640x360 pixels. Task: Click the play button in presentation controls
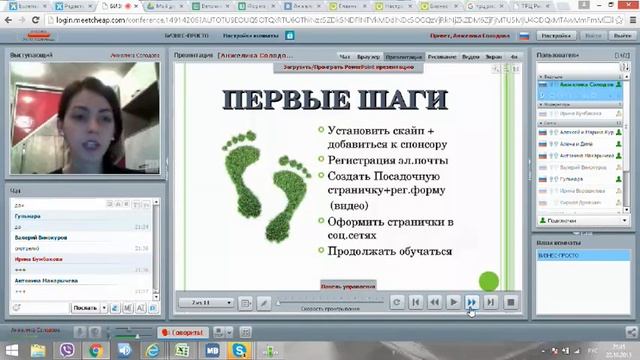[453, 302]
